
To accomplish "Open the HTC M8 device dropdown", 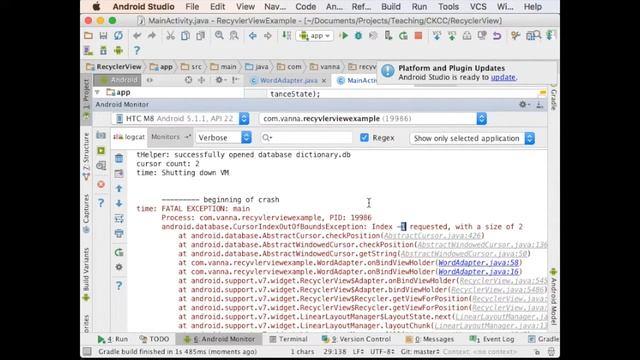I will [x=181, y=119].
